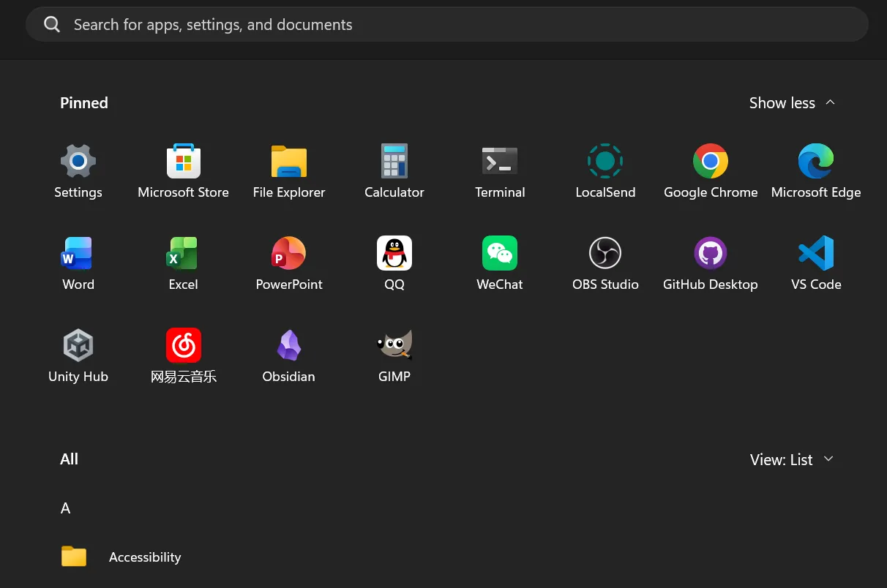Launch 网易云音乐 music app
Screen dimensions: 887x588
tap(184, 355)
